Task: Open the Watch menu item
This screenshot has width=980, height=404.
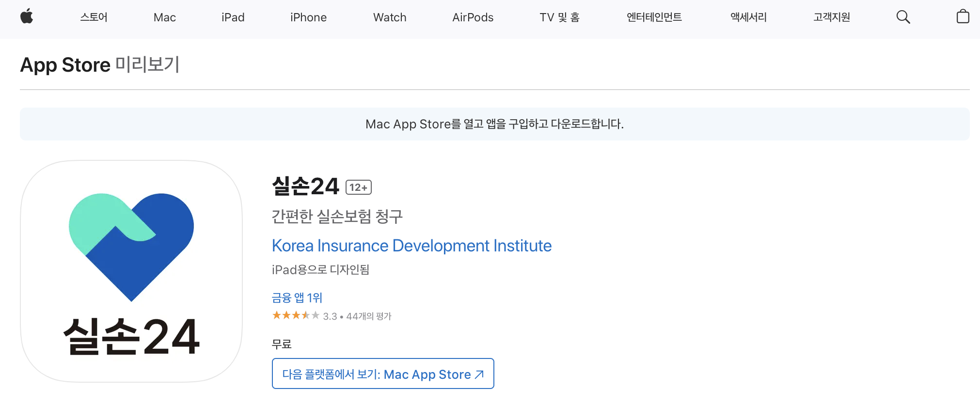Action: (x=390, y=17)
